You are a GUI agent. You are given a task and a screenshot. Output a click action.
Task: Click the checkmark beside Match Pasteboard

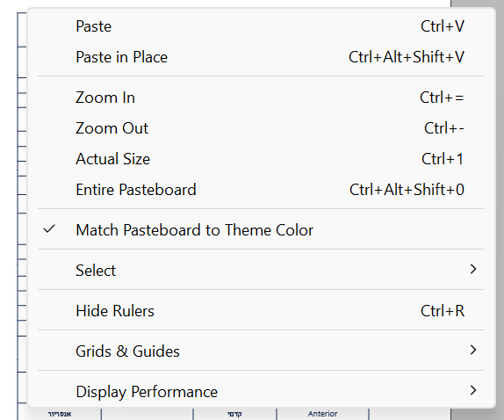49,229
